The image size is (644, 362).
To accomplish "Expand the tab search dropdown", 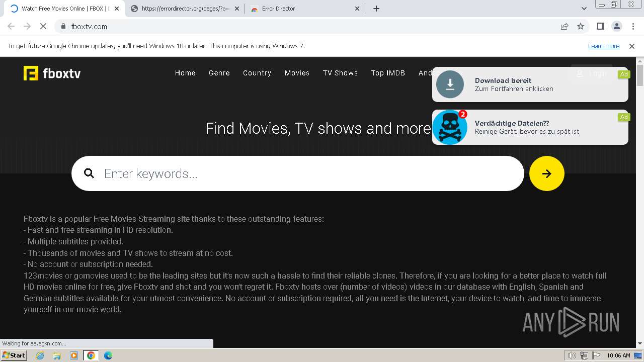I will [x=584, y=9].
